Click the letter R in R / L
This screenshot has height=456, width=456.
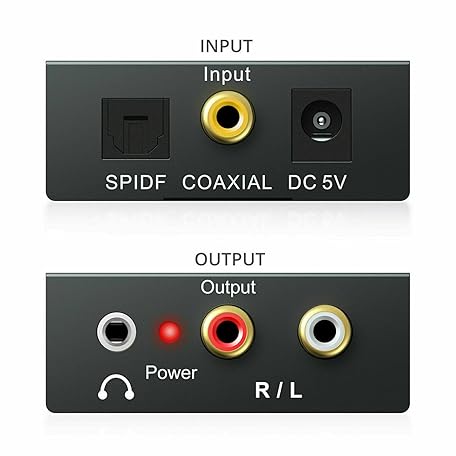tap(263, 390)
